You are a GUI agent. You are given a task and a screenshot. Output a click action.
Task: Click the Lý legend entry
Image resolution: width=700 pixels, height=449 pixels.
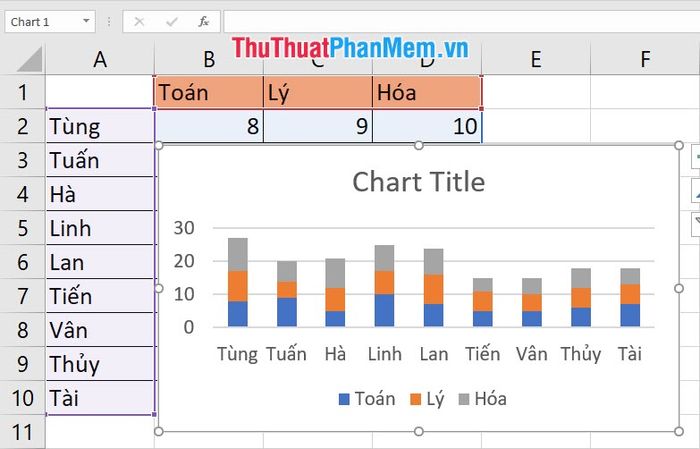click(427, 399)
